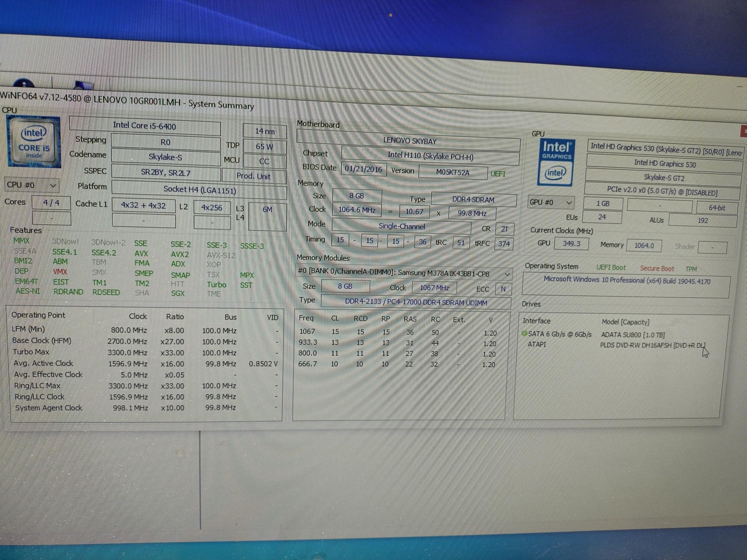
Task: Click the ECC value N
Action: point(503,289)
